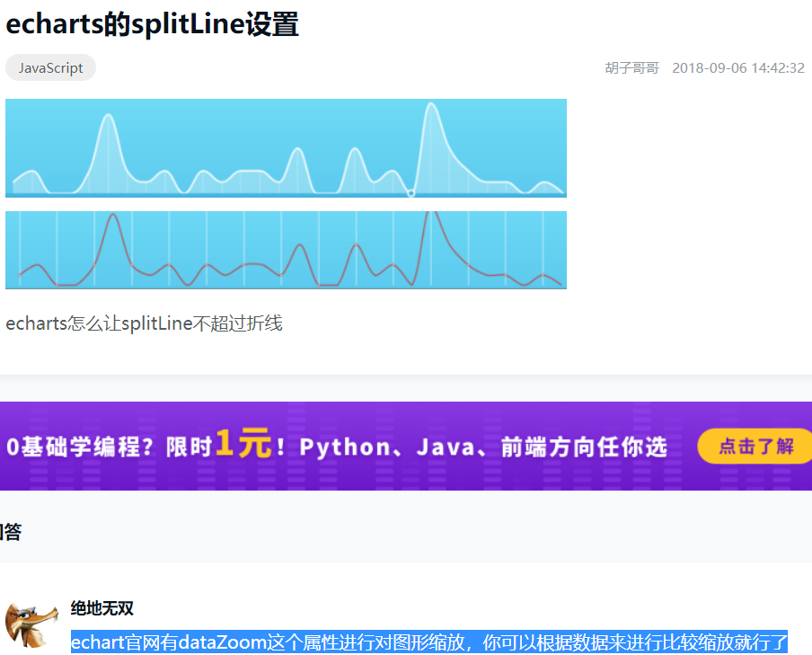Image resolution: width=812 pixels, height=655 pixels.
Task: Click the 绝地无双 avatar image
Action: tap(31, 625)
